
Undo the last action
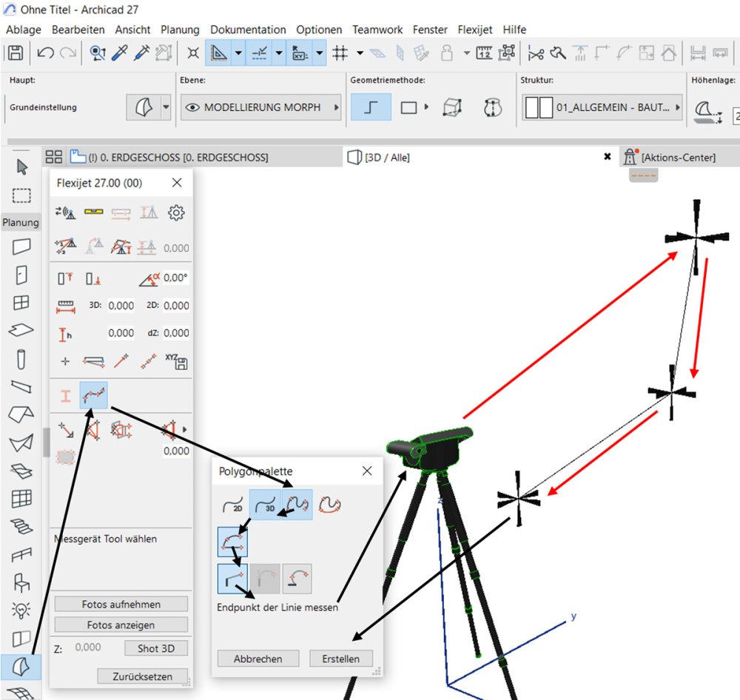(x=45, y=53)
